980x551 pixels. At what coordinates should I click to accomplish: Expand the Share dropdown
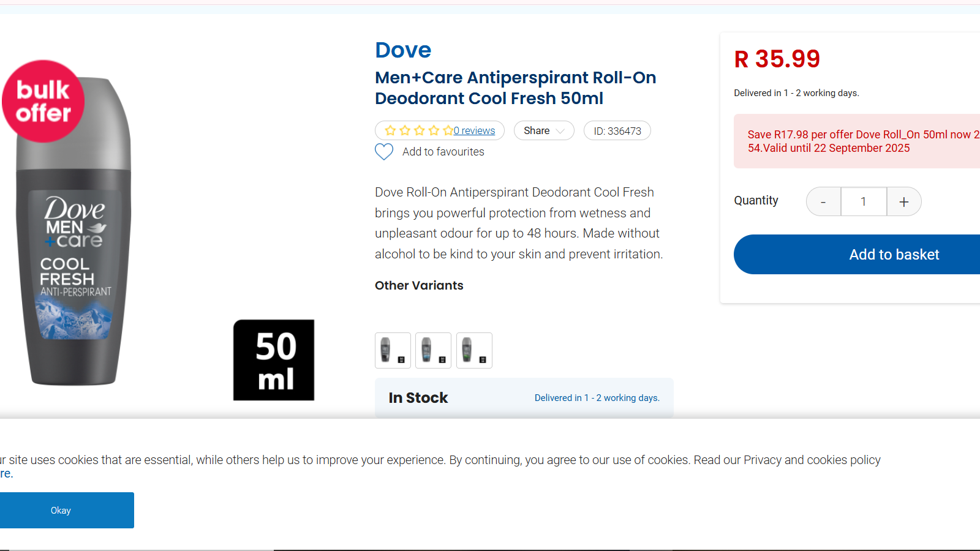(544, 130)
